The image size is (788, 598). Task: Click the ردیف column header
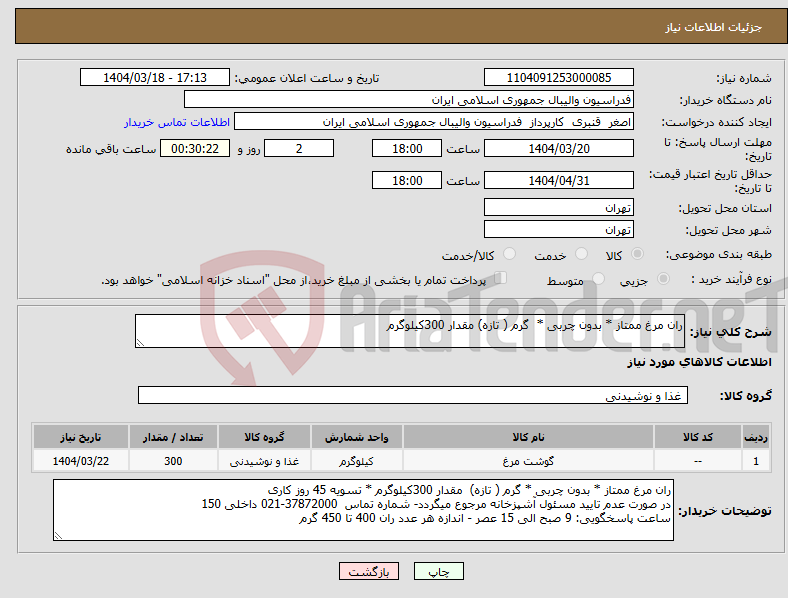tap(756, 437)
